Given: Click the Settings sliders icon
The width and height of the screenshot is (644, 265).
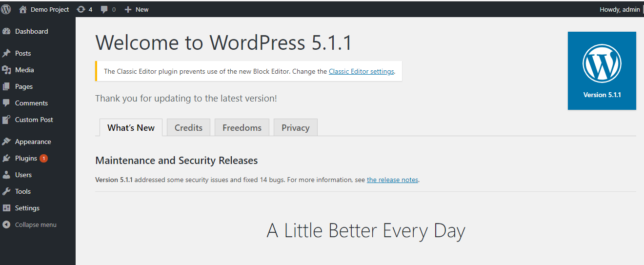Looking at the screenshot, I should point(6,208).
